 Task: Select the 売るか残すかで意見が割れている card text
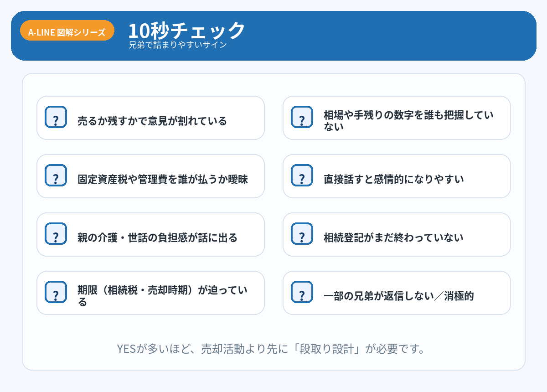point(152,121)
